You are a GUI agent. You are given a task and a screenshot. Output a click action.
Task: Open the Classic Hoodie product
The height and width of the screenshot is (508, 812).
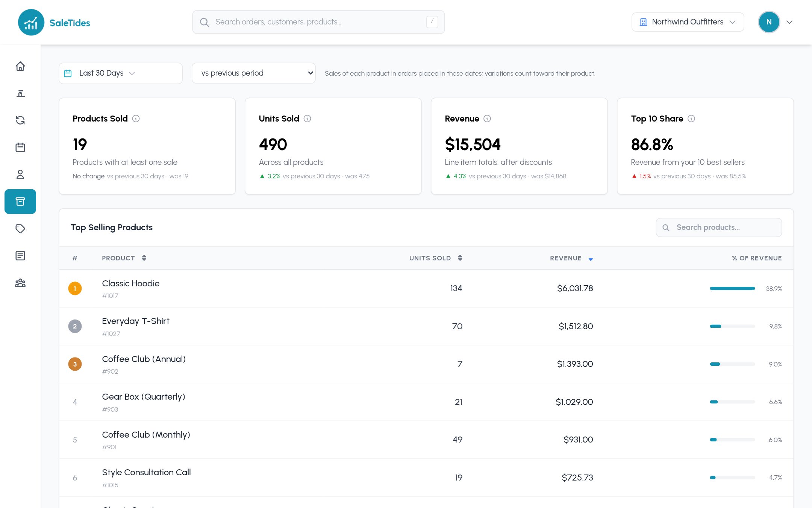(x=130, y=283)
